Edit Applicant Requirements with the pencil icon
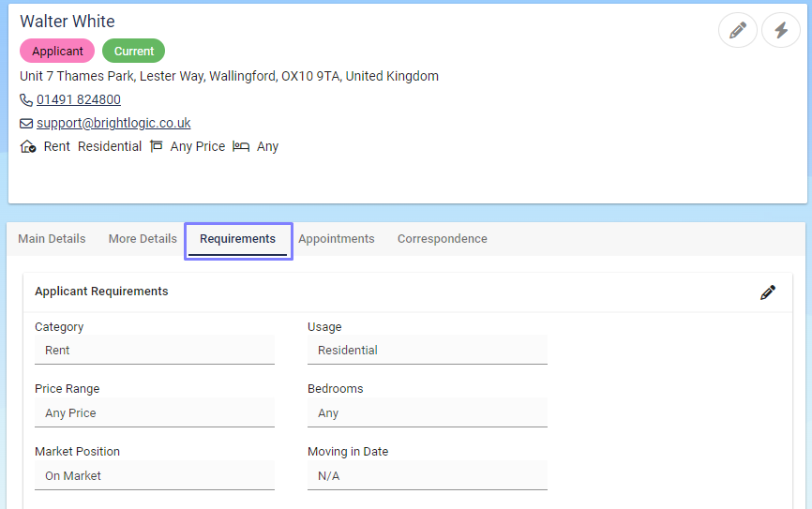 tap(768, 292)
